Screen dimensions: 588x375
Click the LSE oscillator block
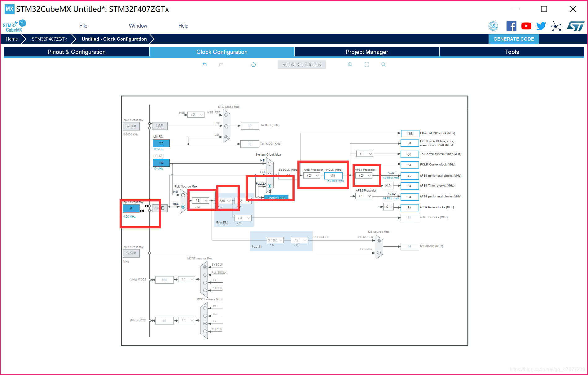coord(160,126)
